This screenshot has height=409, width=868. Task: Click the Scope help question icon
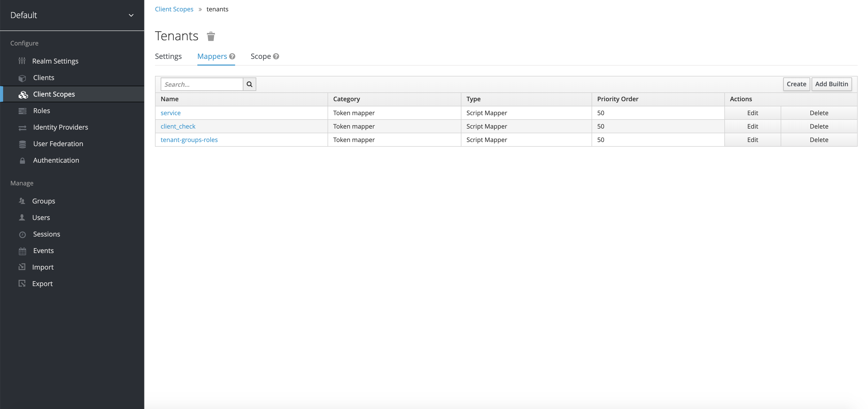click(x=276, y=56)
